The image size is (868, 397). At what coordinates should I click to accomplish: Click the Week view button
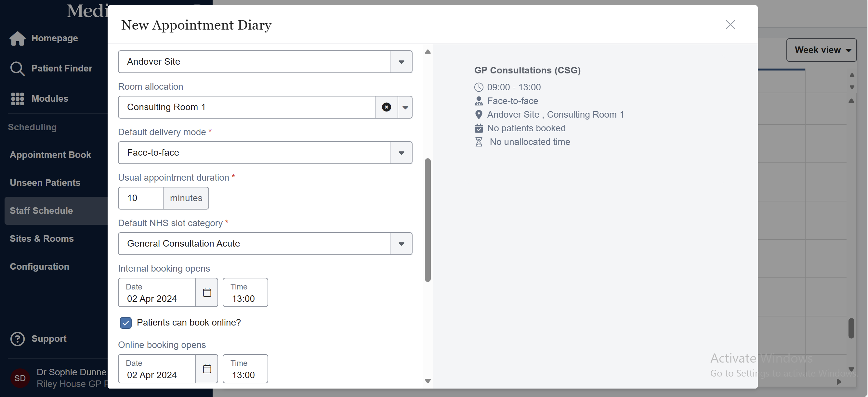click(x=821, y=50)
